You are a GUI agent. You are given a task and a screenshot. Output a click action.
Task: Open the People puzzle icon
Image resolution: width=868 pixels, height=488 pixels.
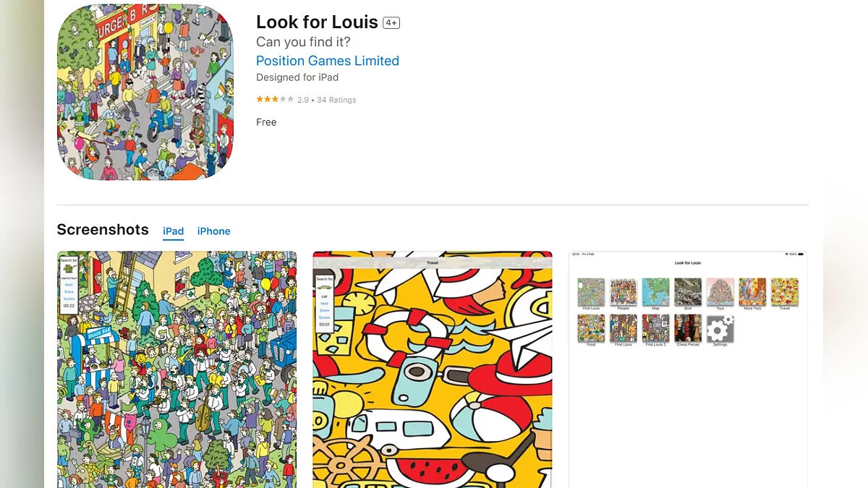click(x=623, y=292)
